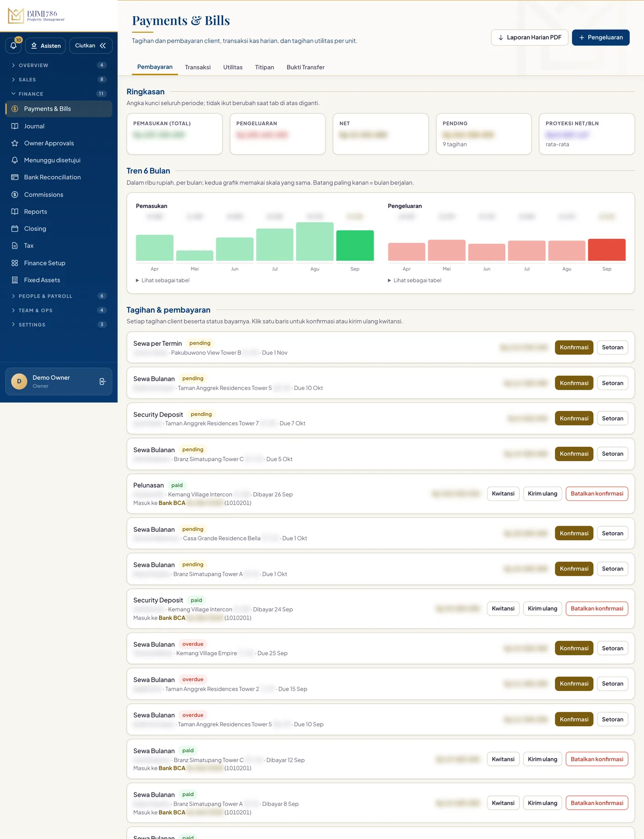Select the Pembayaran tab
The height and width of the screenshot is (839, 644).
(155, 67)
